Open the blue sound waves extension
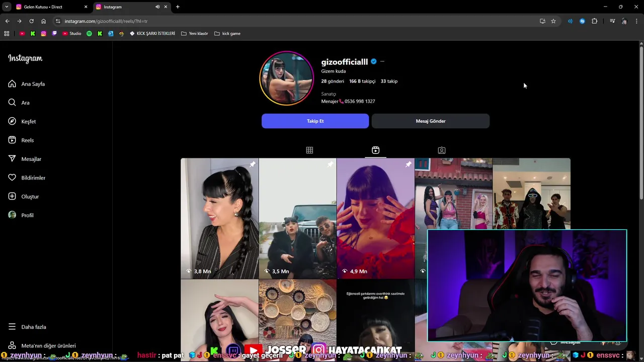Screen dimensions: 644x362 pos(570,21)
